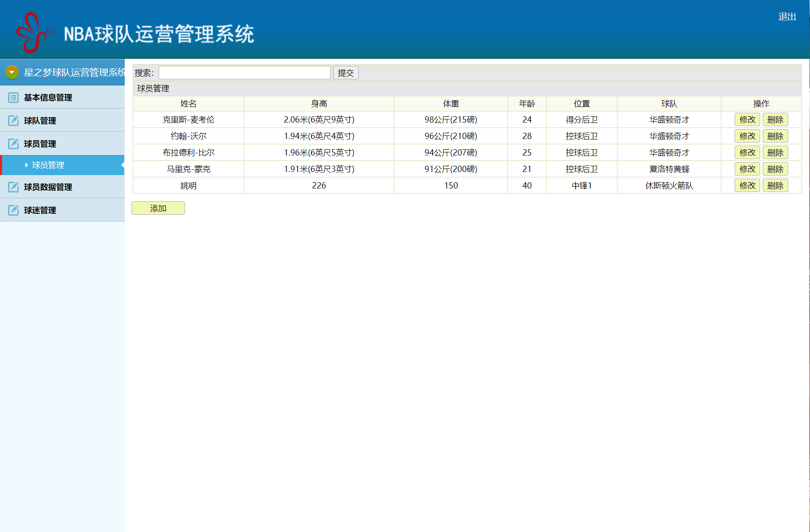
Task: Click 删除 for 姚明
Action: [x=775, y=185]
